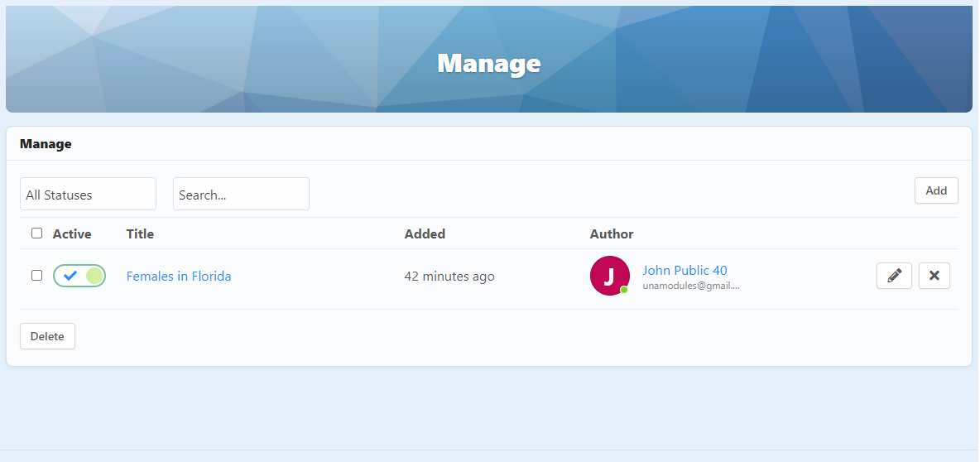This screenshot has width=980, height=462.
Task: Click the Author column header
Action: [x=612, y=234]
